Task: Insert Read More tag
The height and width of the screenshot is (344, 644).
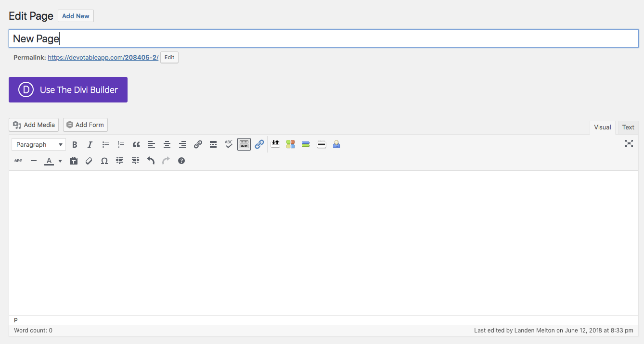Action: point(213,144)
